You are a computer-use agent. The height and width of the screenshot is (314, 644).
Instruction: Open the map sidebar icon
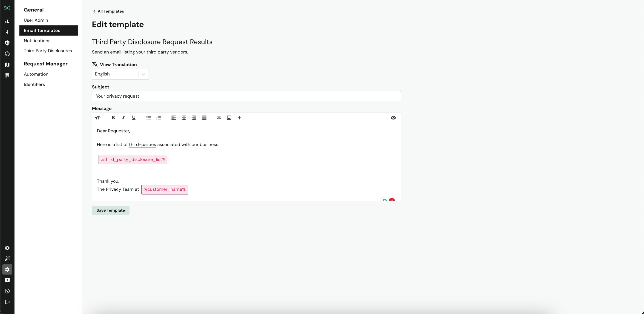(7, 64)
